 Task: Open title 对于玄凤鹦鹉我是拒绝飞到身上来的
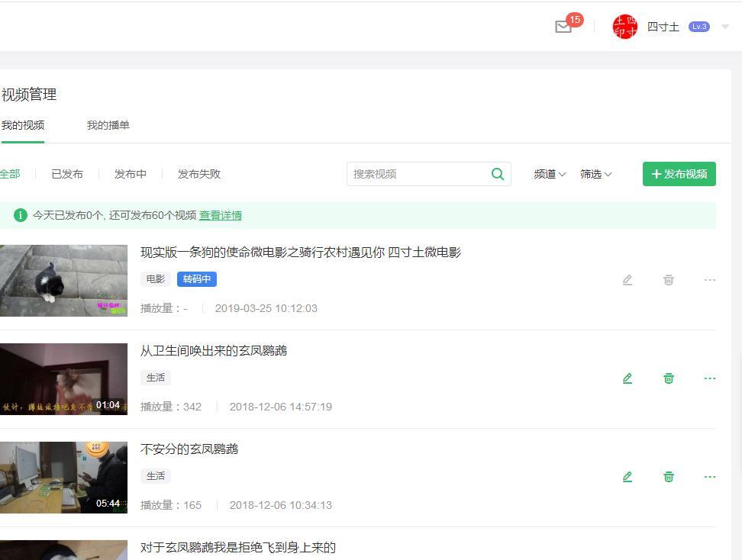[x=238, y=547]
